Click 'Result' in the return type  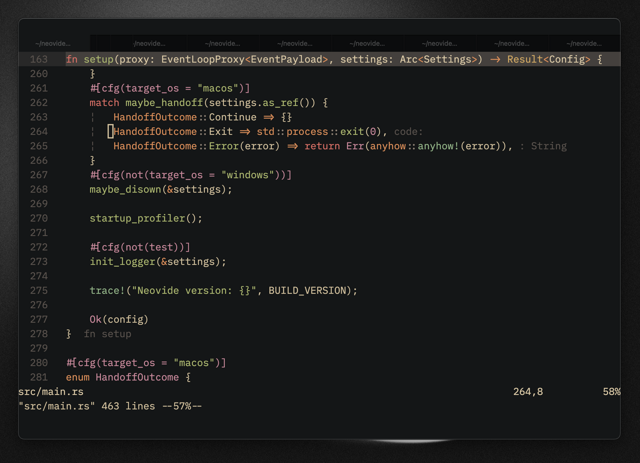[x=525, y=59]
